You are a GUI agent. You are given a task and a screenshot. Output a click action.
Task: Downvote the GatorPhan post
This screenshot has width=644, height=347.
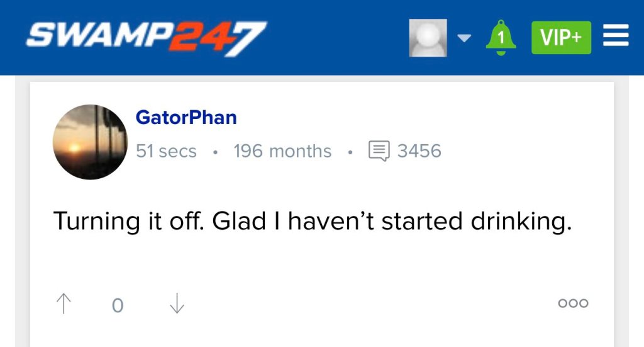tap(177, 304)
